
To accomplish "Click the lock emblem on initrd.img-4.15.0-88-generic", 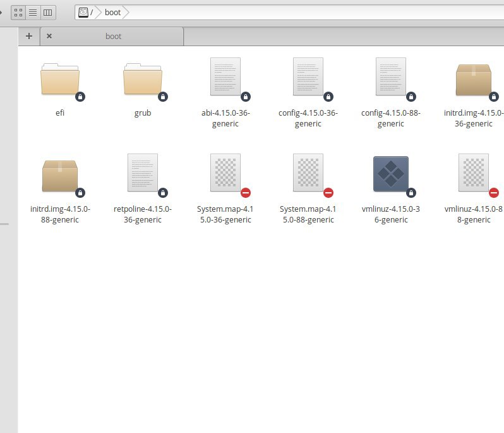I will pos(80,193).
